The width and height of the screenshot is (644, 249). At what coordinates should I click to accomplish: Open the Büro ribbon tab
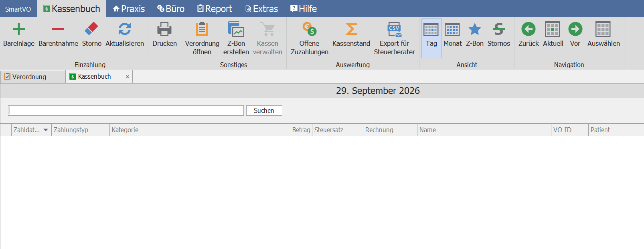[x=171, y=9]
